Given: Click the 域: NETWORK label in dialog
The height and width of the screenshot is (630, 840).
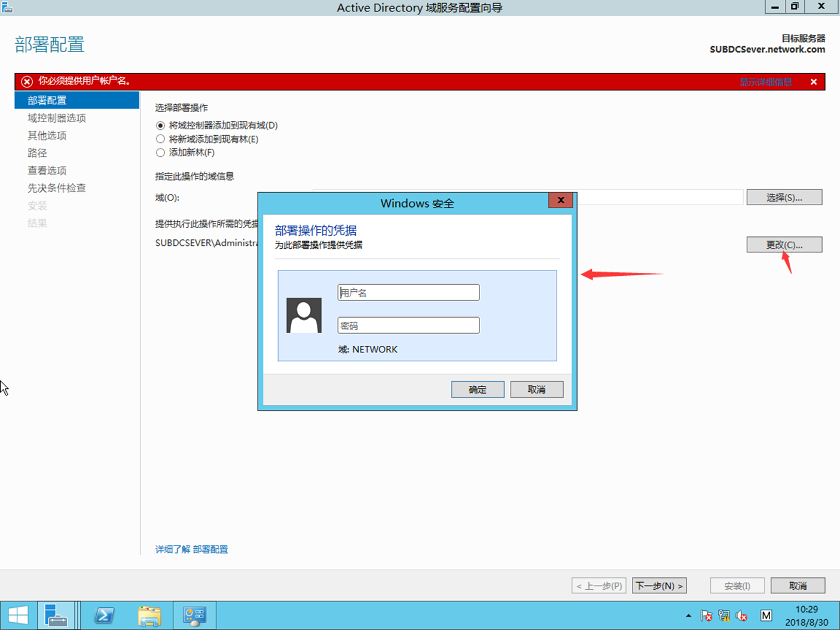Looking at the screenshot, I should coord(368,349).
